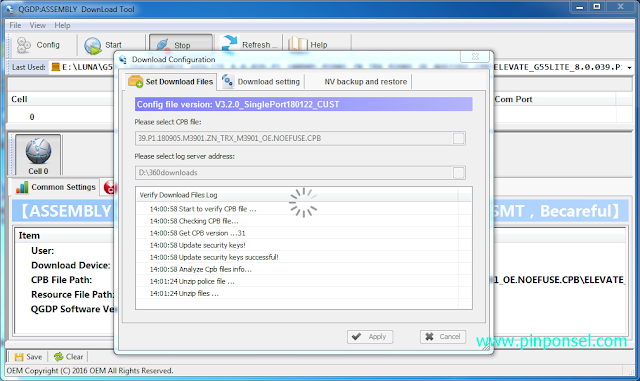The image size is (640, 381).
Task: Switch to Download setting tab
Action: pos(261,82)
